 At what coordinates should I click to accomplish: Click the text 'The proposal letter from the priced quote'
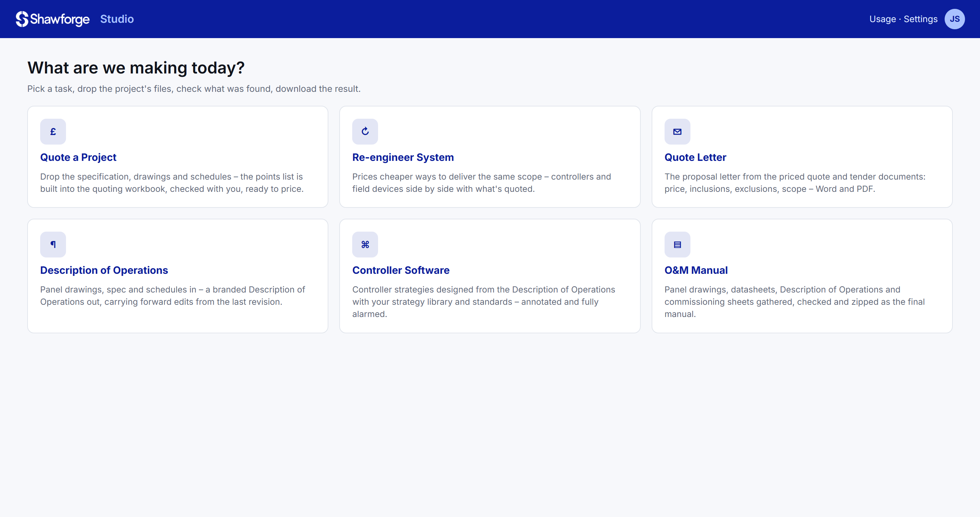tap(795, 183)
